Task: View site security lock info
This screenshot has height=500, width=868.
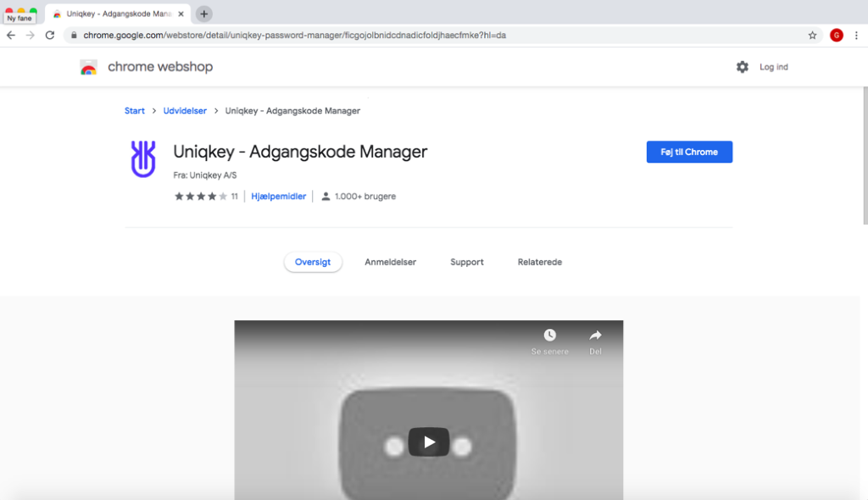Action: pyautogui.click(x=74, y=36)
